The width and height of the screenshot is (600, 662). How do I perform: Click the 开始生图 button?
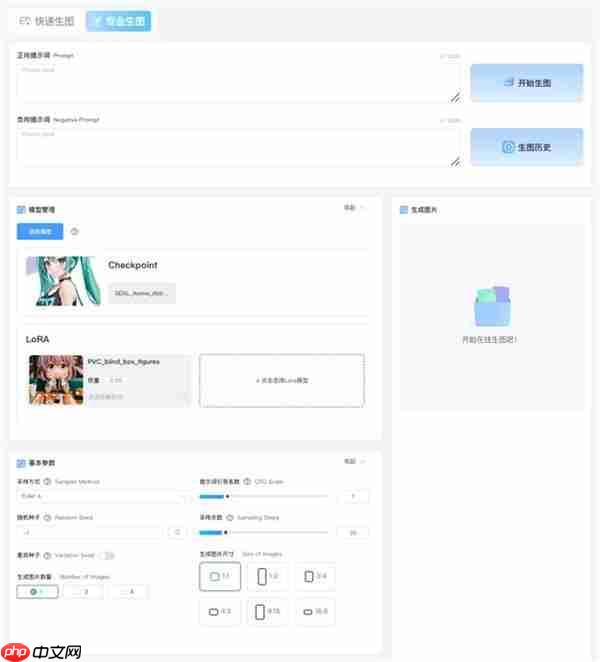coord(526,82)
